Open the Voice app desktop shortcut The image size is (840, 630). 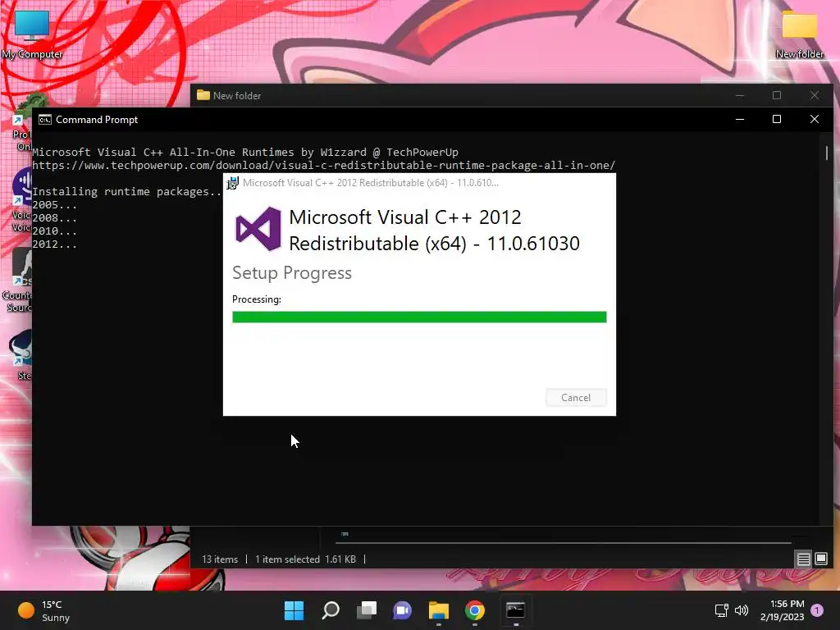(21, 199)
